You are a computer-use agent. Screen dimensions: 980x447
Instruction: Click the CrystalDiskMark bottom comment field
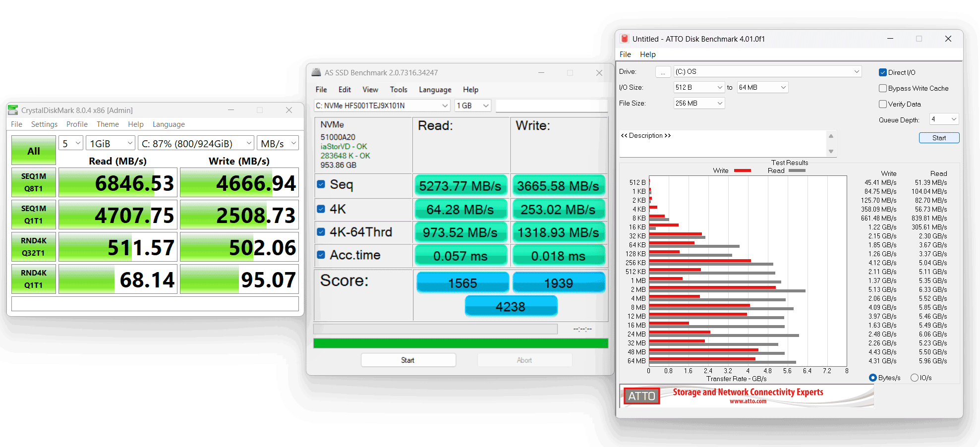[155, 304]
